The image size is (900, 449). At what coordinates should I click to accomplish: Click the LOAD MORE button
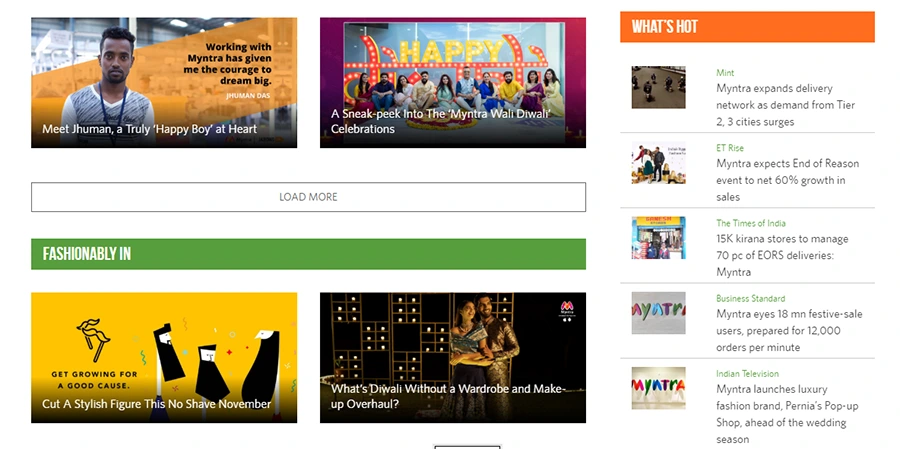(308, 197)
